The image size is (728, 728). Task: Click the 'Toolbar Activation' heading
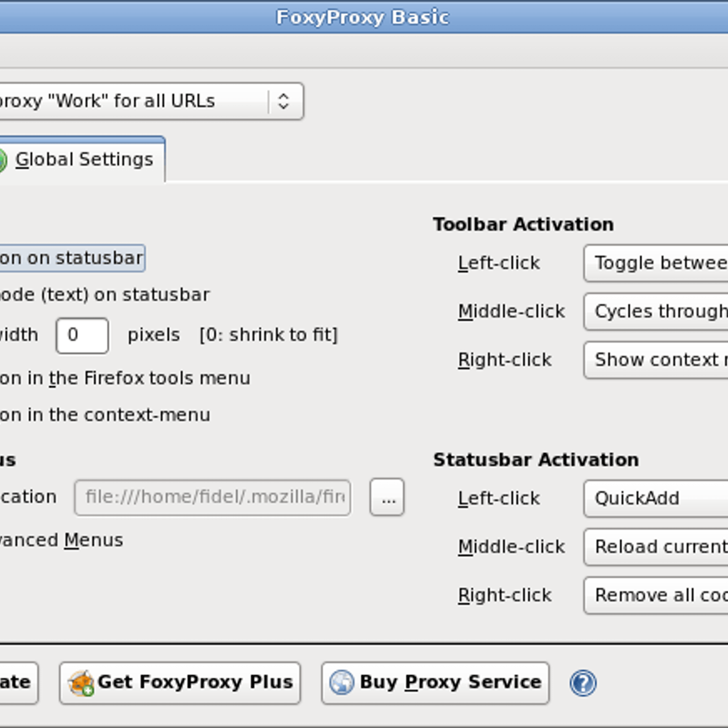click(x=523, y=224)
